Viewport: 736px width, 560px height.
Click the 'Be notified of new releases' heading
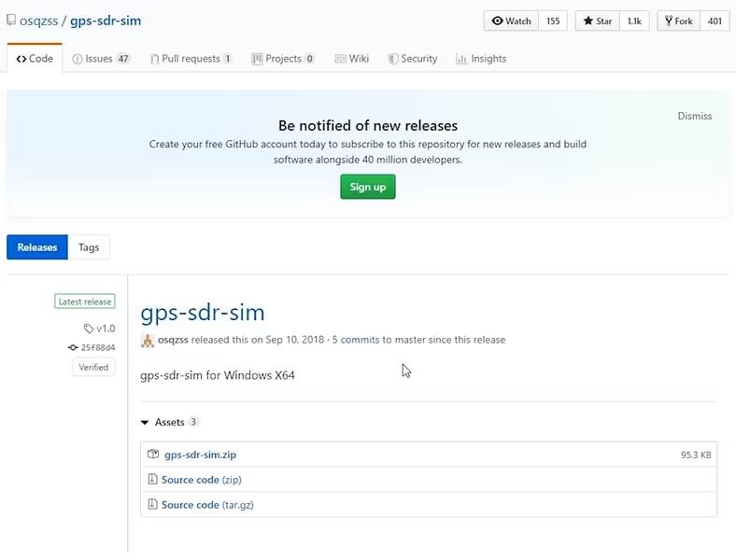[x=368, y=126]
